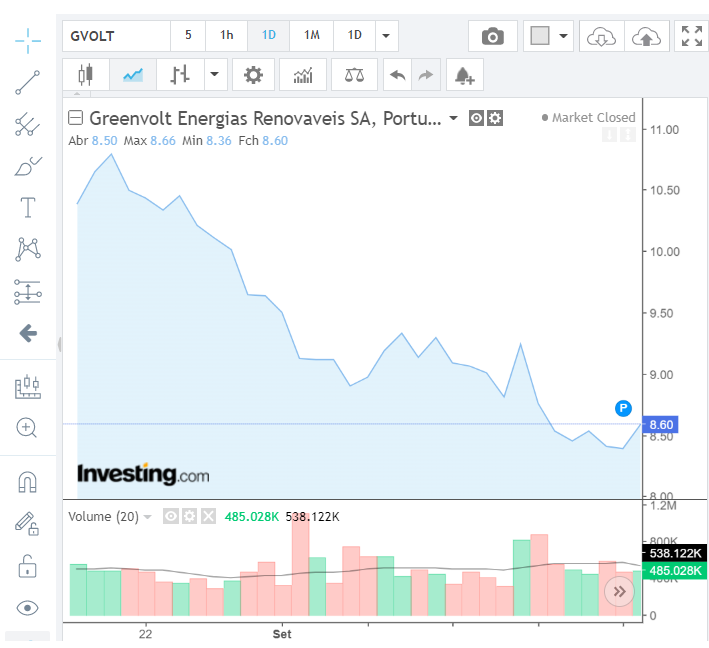This screenshot has width=709, height=648.
Task: Undo the last action
Action: coord(397,75)
